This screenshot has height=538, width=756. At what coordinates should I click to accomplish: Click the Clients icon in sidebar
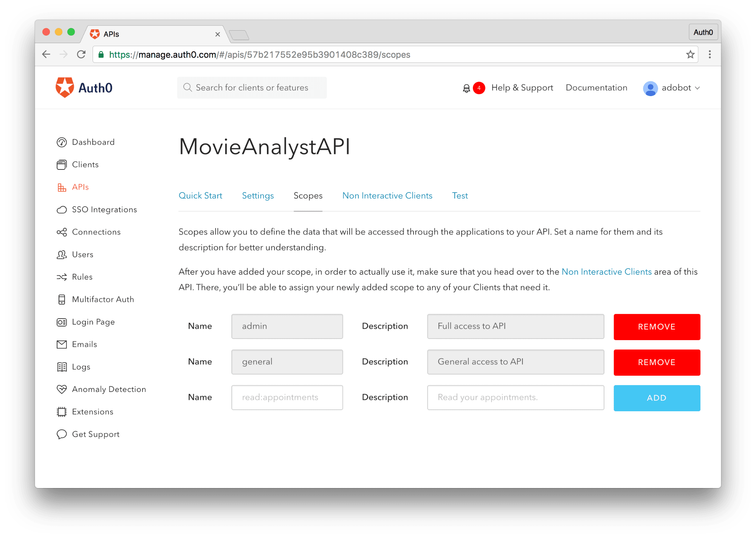pos(62,164)
